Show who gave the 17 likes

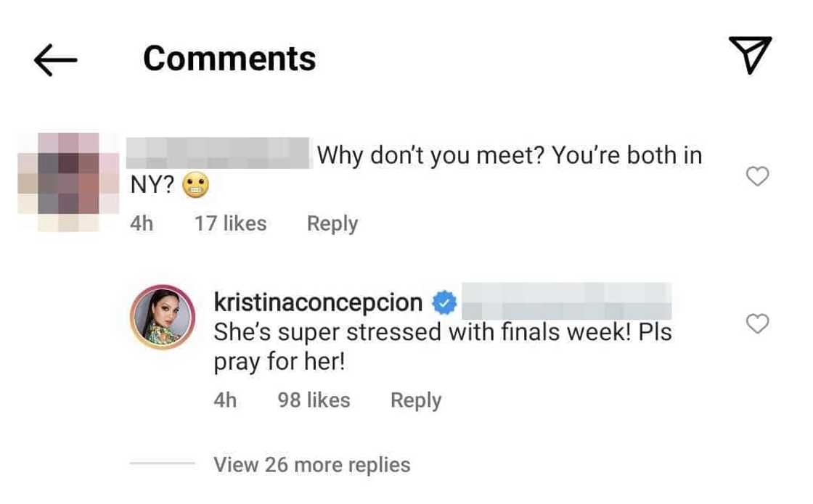click(230, 223)
